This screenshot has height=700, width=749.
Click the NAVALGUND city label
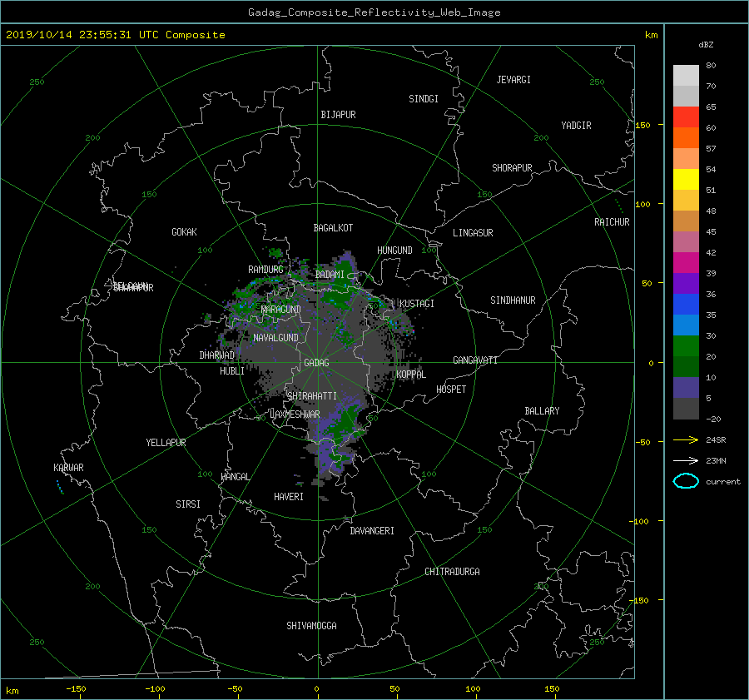(x=275, y=338)
